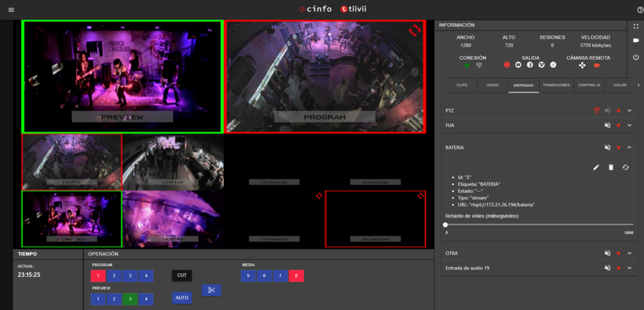Open the remote camera joystick control
Viewport: 644px width, 310px height.
pyautogui.click(x=582, y=65)
